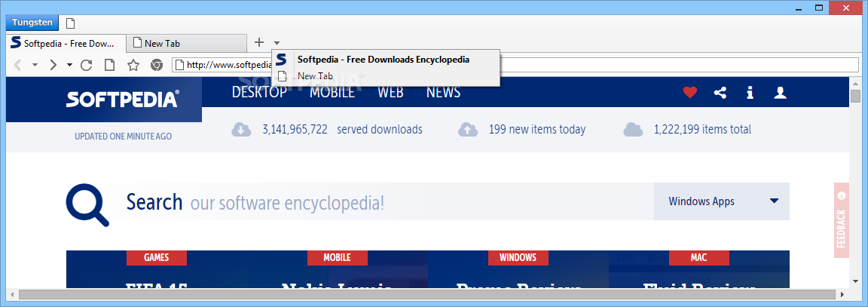This screenshot has width=868, height=307.
Task: Open the Tungsten main menu button
Action: pyautogui.click(x=32, y=23)
